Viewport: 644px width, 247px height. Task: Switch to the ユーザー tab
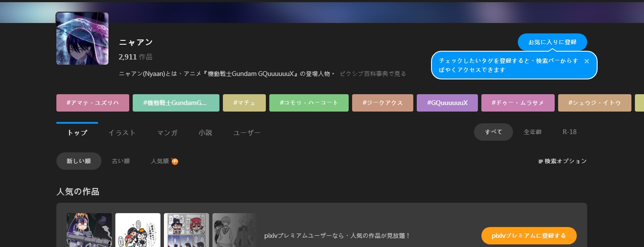pyautogui.click(x=247, y=132)
